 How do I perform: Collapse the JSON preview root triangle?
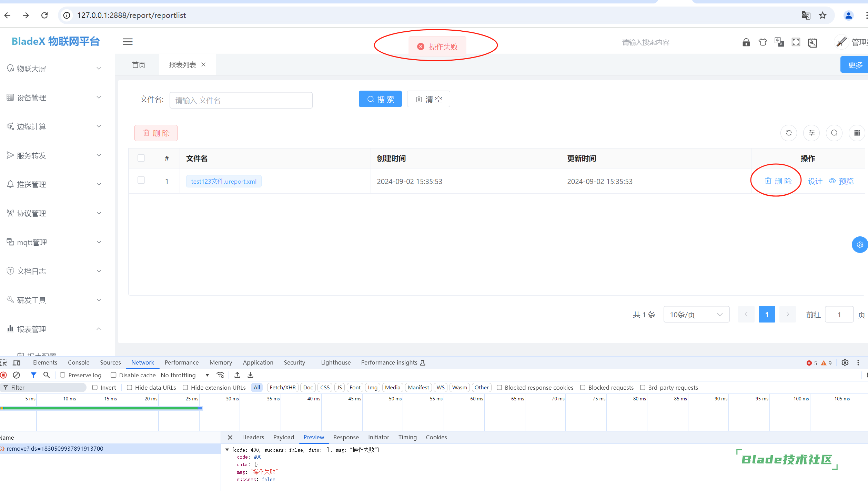[227, 450]
